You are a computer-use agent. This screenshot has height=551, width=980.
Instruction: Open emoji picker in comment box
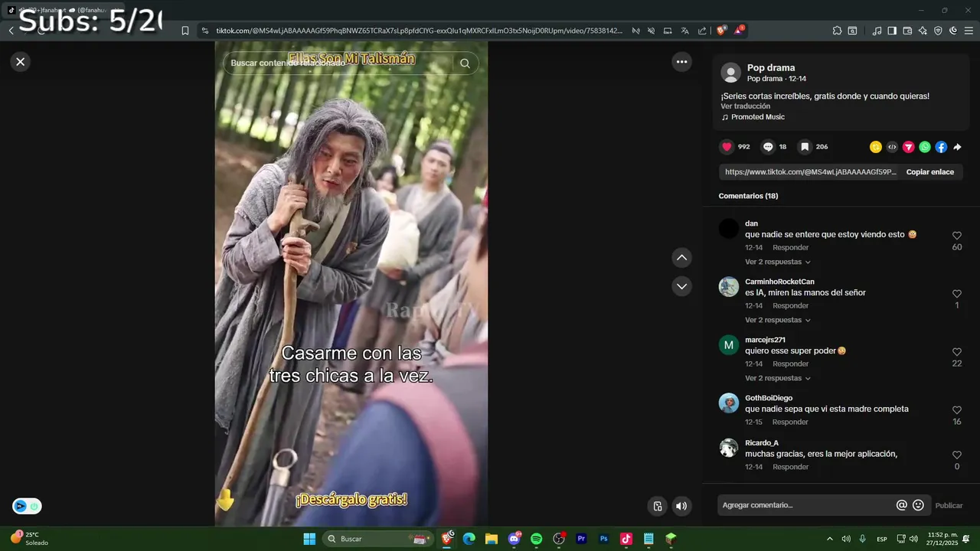(918, 505)
